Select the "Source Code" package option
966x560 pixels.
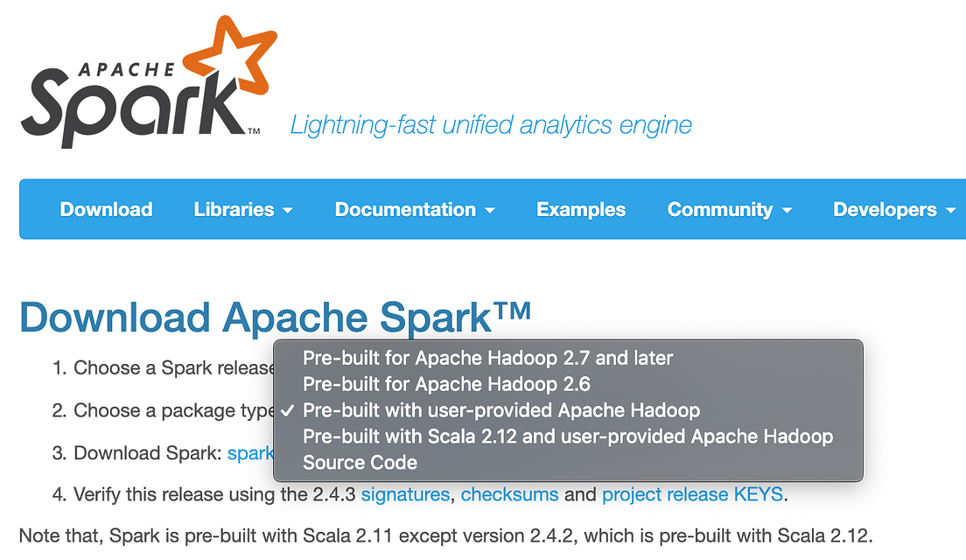pyautogui.click(x=360, y=462)
